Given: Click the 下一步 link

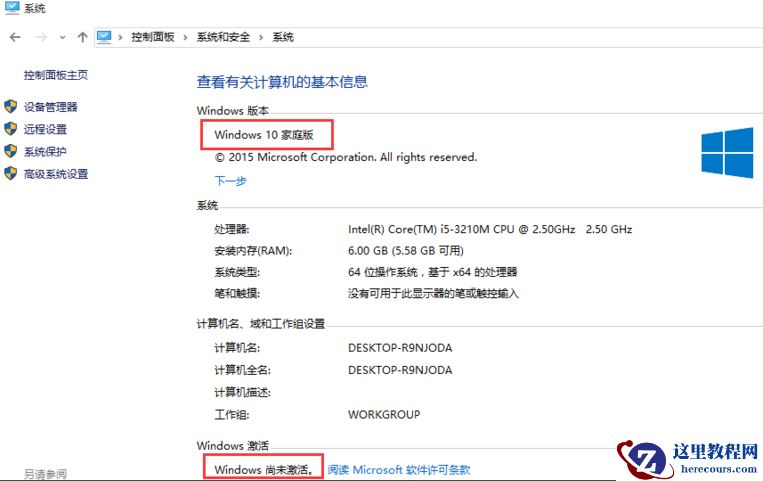Looking at the screenshot, I should [x=231, y=181].
